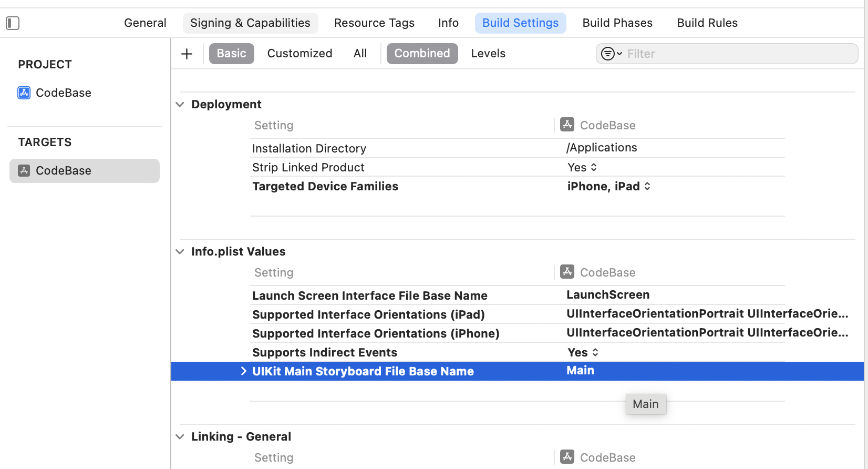Collapse the Deployment section
868x469 pixels.
coord(180,105)
